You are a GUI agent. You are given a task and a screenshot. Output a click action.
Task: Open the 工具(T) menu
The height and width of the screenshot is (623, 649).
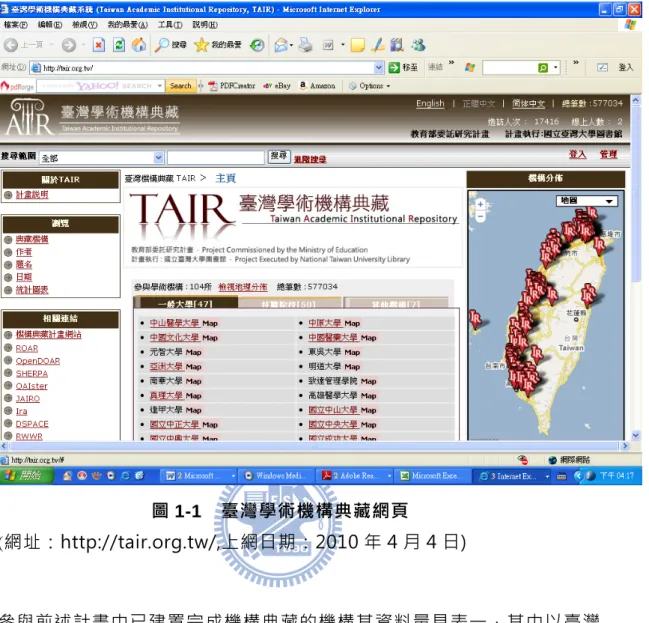coord(170,25)
